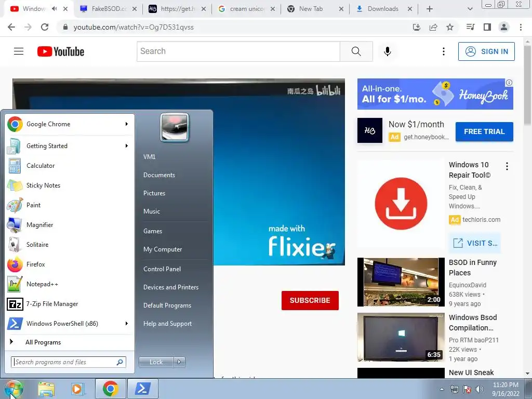Click the VISIT SITE ad button

click(475, 243)
